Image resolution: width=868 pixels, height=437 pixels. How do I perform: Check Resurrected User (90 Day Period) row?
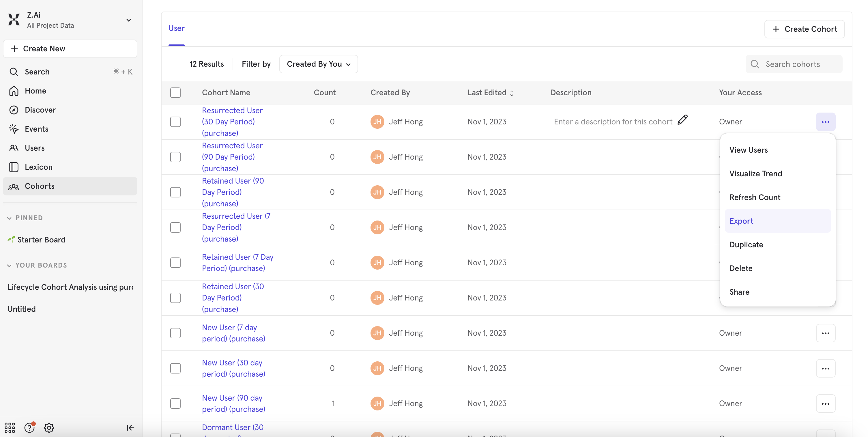click(175, 157)
